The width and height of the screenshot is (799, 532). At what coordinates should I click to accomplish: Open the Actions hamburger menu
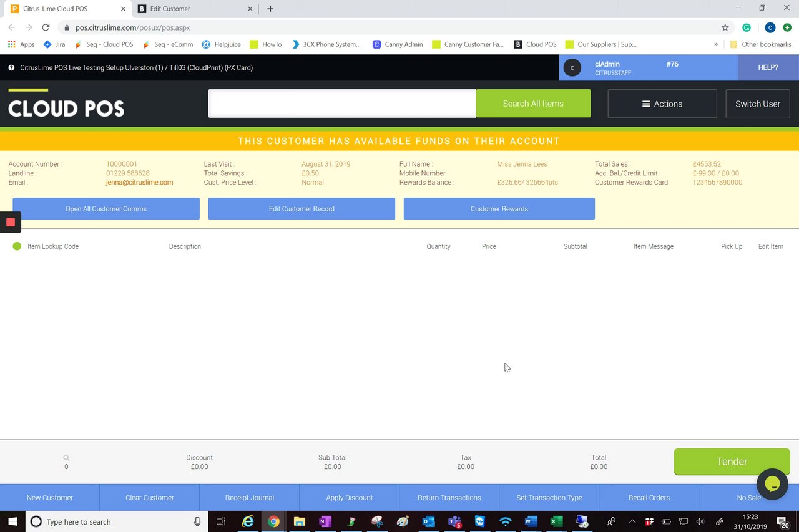[662, 104]
